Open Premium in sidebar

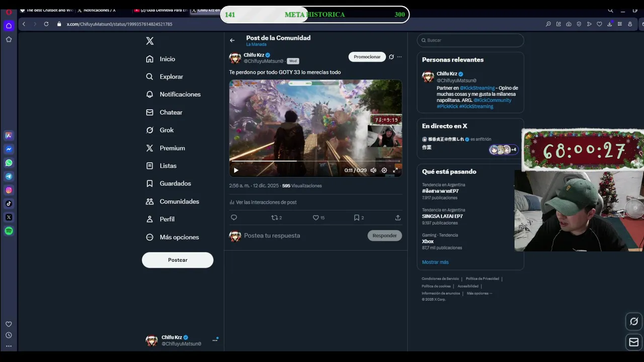166,148
